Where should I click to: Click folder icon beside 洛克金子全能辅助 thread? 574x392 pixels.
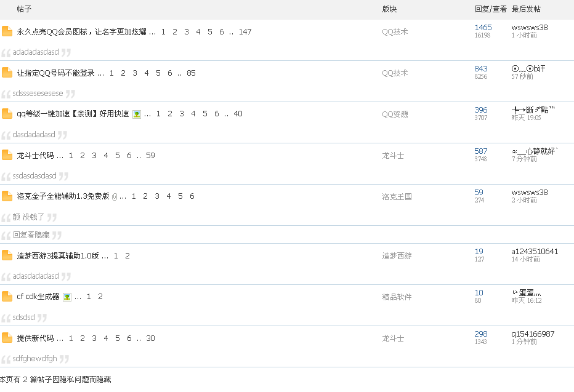7,196
